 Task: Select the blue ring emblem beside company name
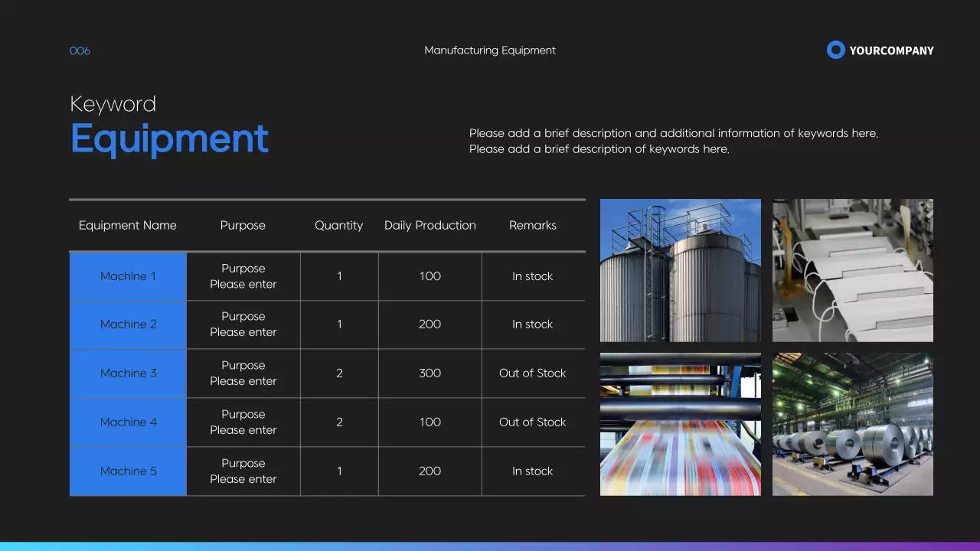tap(835, 49)
